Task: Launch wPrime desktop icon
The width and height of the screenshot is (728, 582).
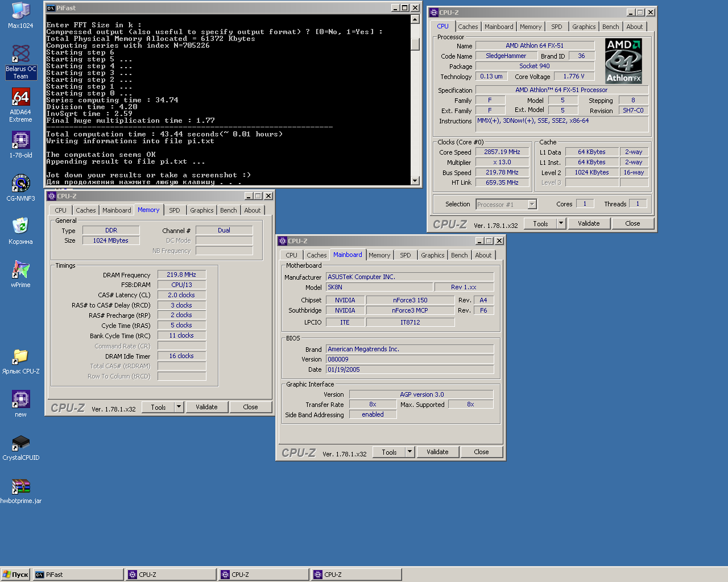Action: [20, 274]
